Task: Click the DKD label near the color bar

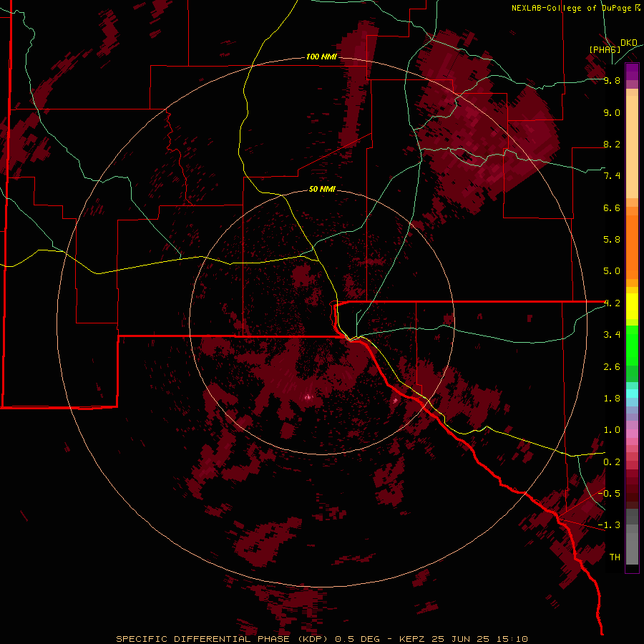Action: pos(629,43)
